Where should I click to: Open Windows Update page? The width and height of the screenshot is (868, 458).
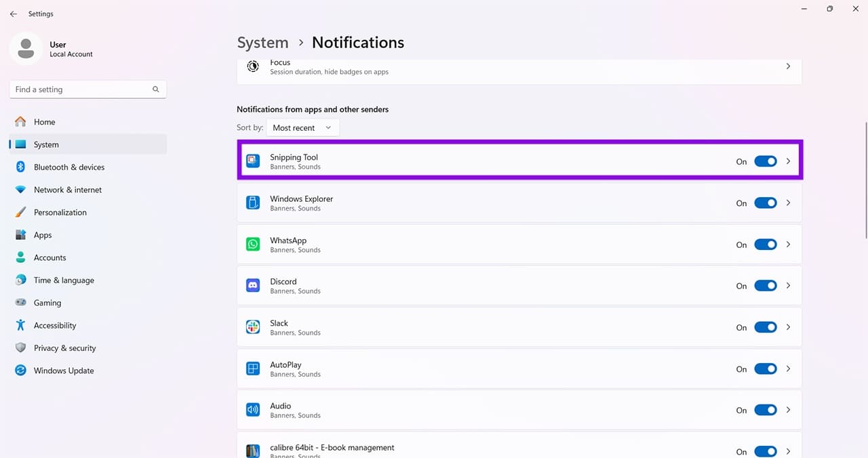(88, 371)
